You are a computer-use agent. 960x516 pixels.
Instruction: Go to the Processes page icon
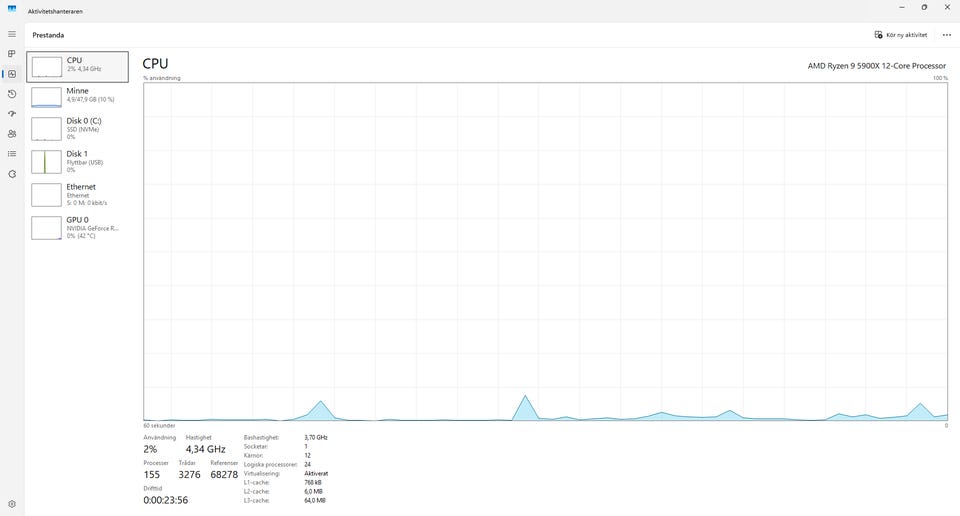pyautogui.click(x=12, y=54)
